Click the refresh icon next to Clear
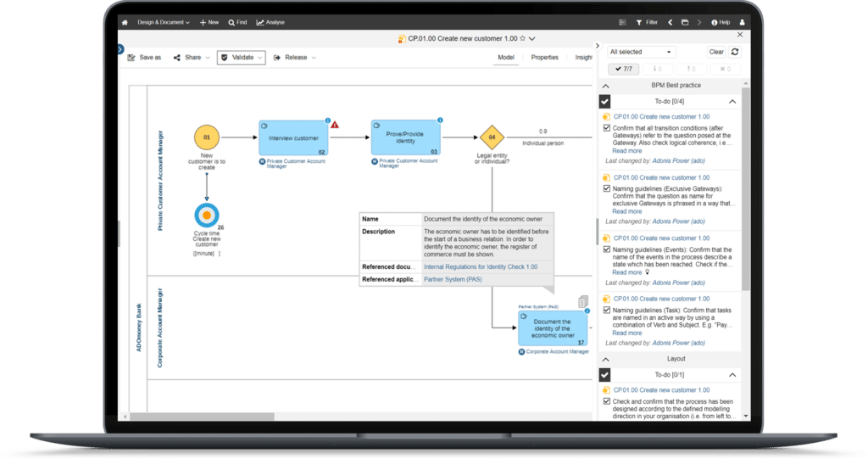The width and height of the screenshot is (868, 459). (x=735, y=52)
